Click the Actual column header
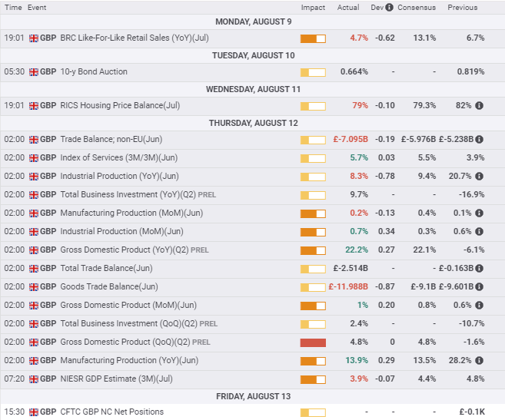The image size is (505, 420). pos(348,8)
